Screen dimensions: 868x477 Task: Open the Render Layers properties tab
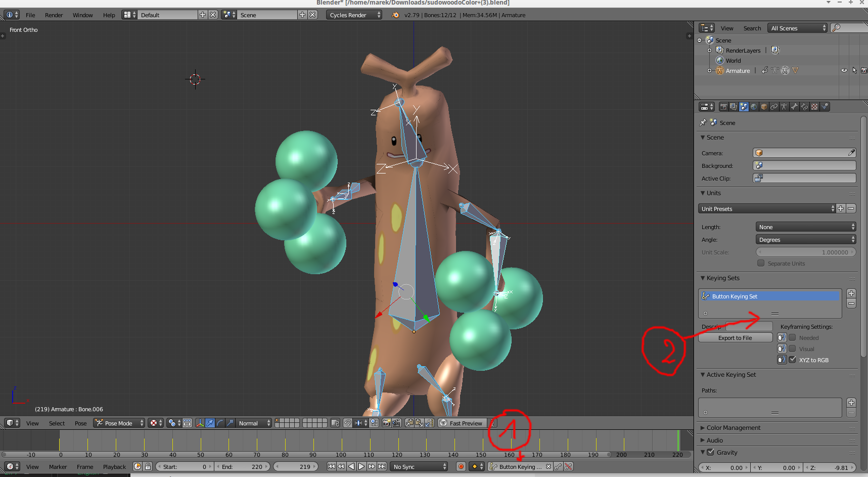tap(734, 107)
